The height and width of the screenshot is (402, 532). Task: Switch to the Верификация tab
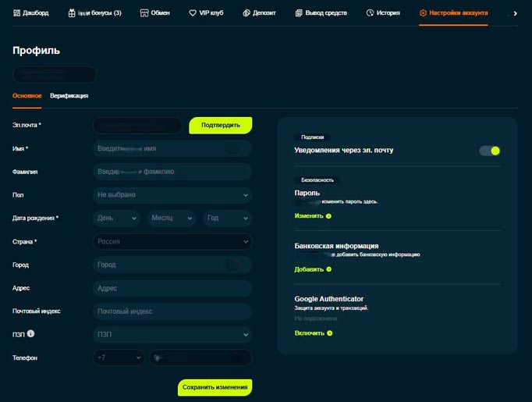(x=69, y=96)
